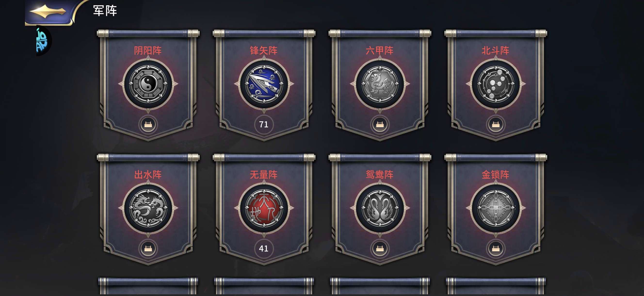
Task: Select the red emblem of 无量阵
Action: 264,208
